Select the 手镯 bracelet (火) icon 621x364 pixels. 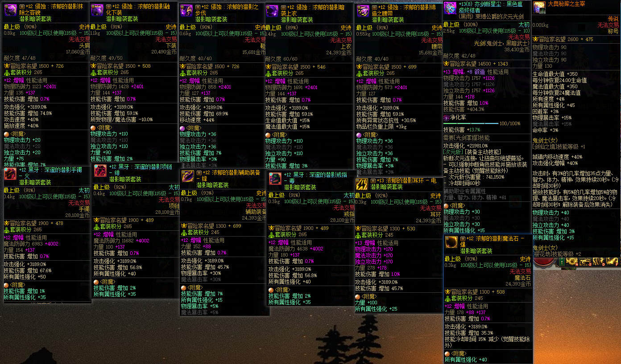tap(10, 174)
